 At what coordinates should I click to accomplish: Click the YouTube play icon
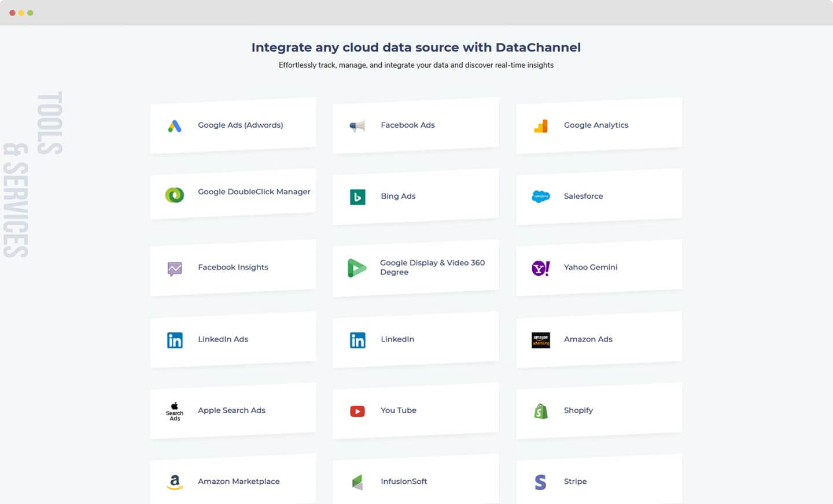[x=357, y=411]
